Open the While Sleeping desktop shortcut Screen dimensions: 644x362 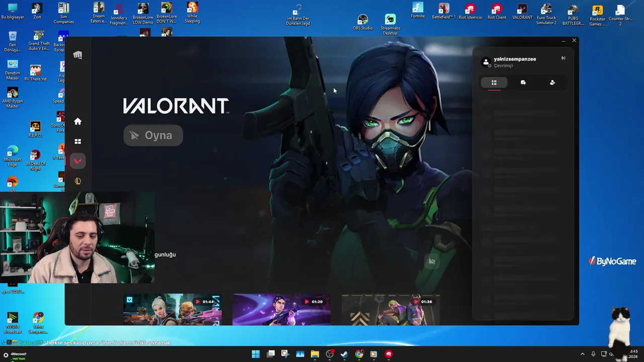[x=192, y=13]
